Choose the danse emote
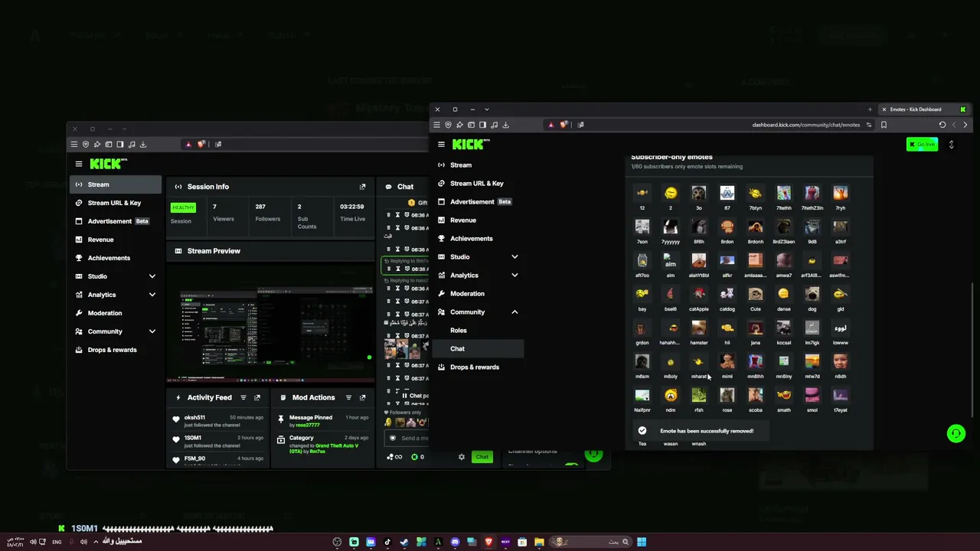 point(783,294)
